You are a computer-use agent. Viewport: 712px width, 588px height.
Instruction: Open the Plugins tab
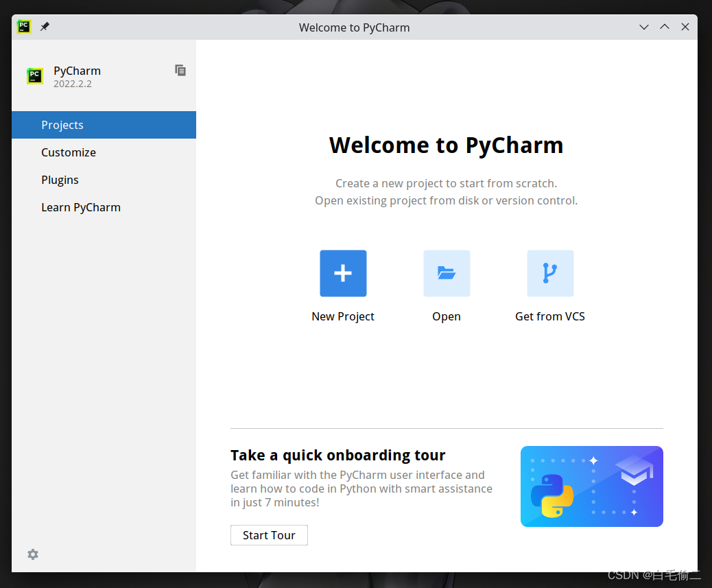coord(104,180)
